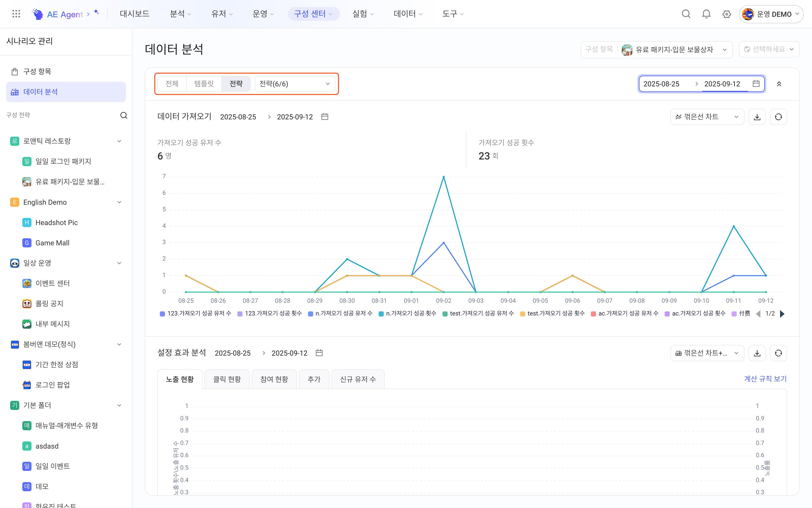Image resolution: width=812 pixels, height=508 pixels.
Task: Download the 설정 효과 분석 chart data
Action: tap(757, 353)
